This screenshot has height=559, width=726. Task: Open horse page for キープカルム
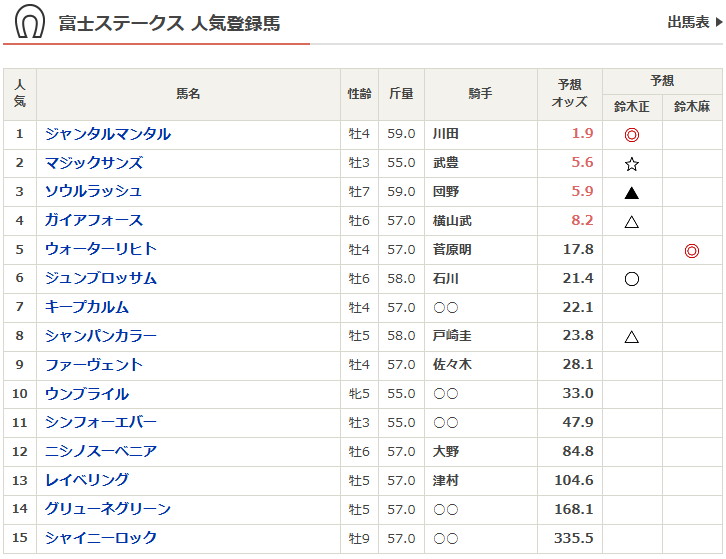(87, 307)
